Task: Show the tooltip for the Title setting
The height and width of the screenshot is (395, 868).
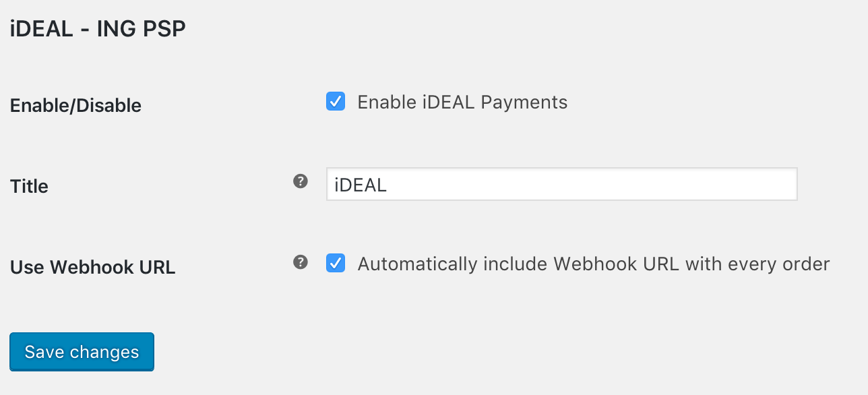Action: [301, 181]
